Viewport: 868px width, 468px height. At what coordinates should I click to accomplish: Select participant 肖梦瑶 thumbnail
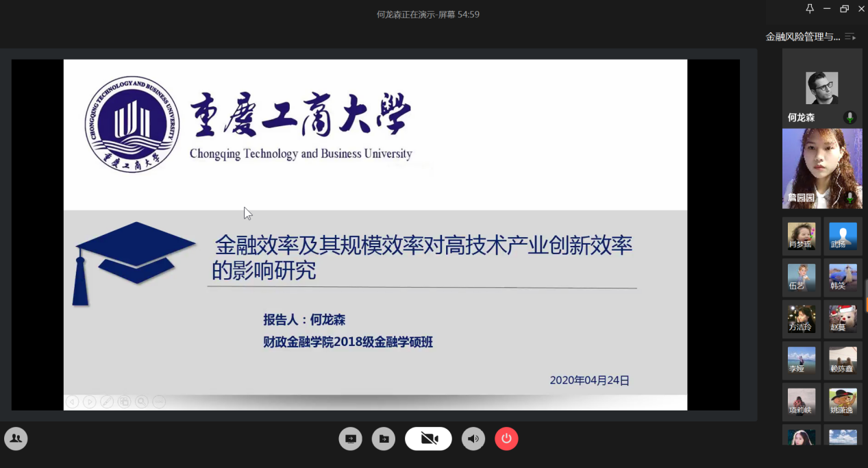[801, 236]
